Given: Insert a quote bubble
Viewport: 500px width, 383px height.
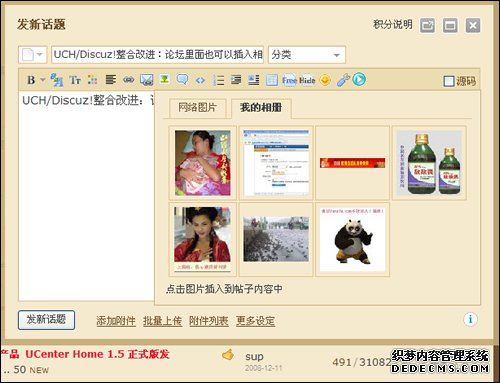Looking at the screenshot, I should point(182,80).
